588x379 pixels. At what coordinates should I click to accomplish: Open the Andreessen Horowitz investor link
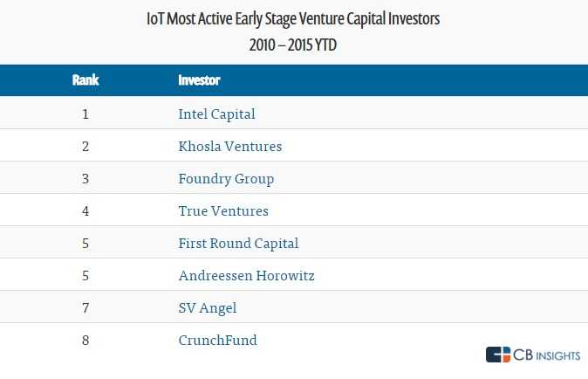(246, 275)
